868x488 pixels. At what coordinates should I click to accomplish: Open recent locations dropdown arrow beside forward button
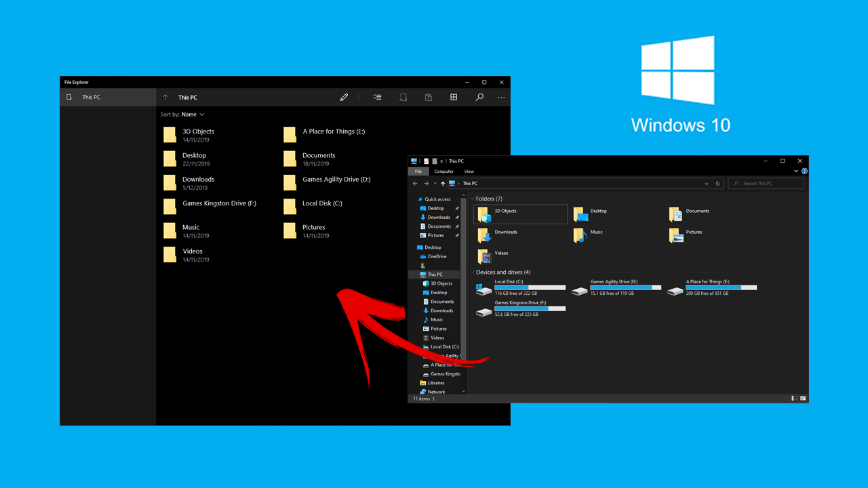click(435, 184)
